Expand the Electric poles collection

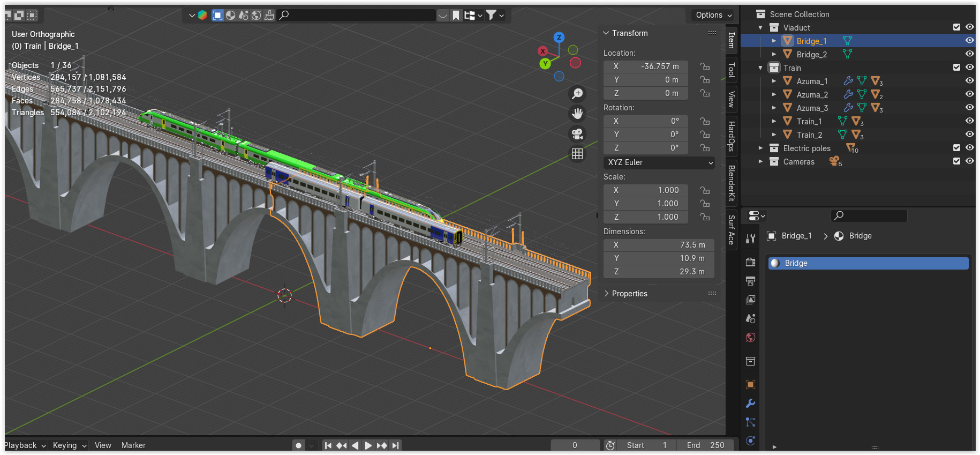point(760,148)
